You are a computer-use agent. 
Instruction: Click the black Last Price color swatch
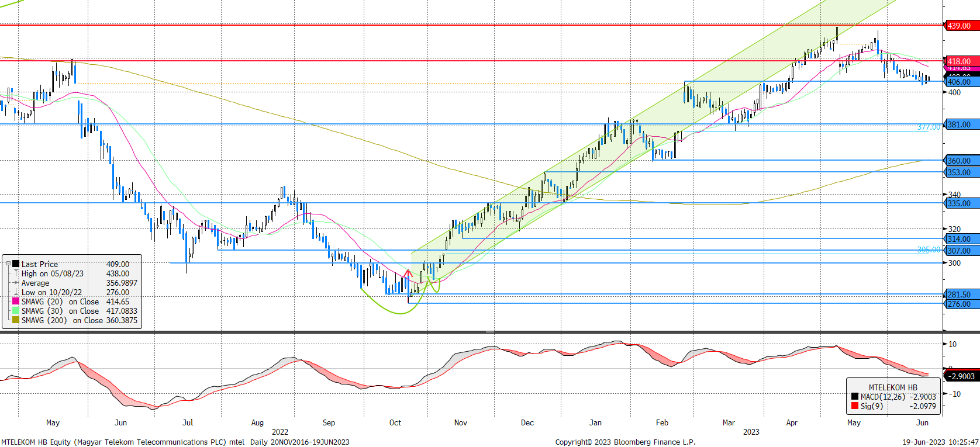point(16,264)
